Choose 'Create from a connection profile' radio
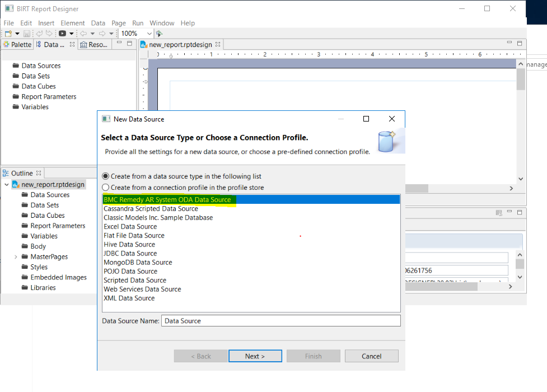 [x=105, y=188]
